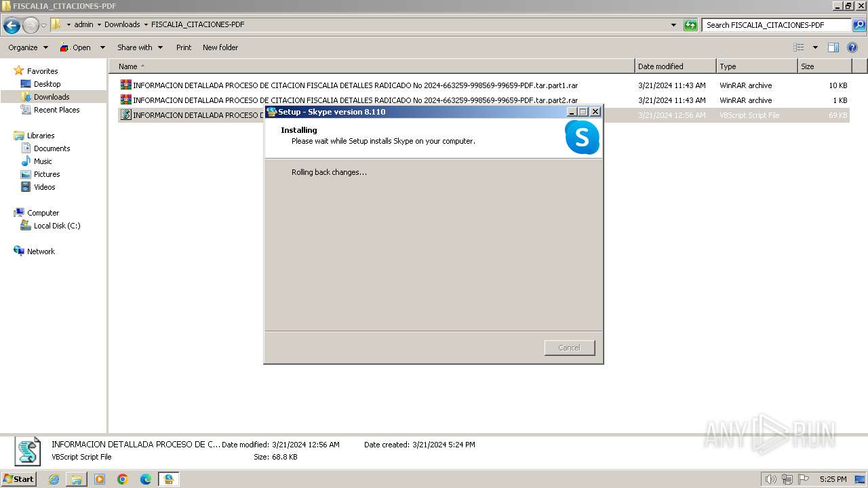The width and height of the screenshot is (868, 488).
Task: Open Internet Explorer from the taskbar
Action: (54, 479)
